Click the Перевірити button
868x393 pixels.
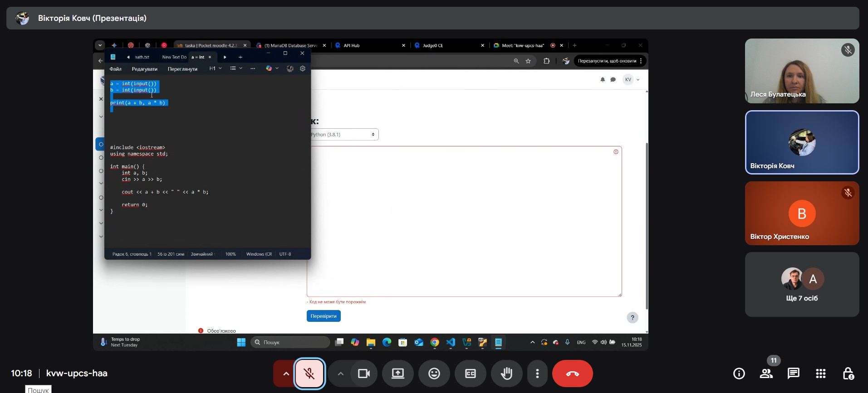[x=324, y=316]
